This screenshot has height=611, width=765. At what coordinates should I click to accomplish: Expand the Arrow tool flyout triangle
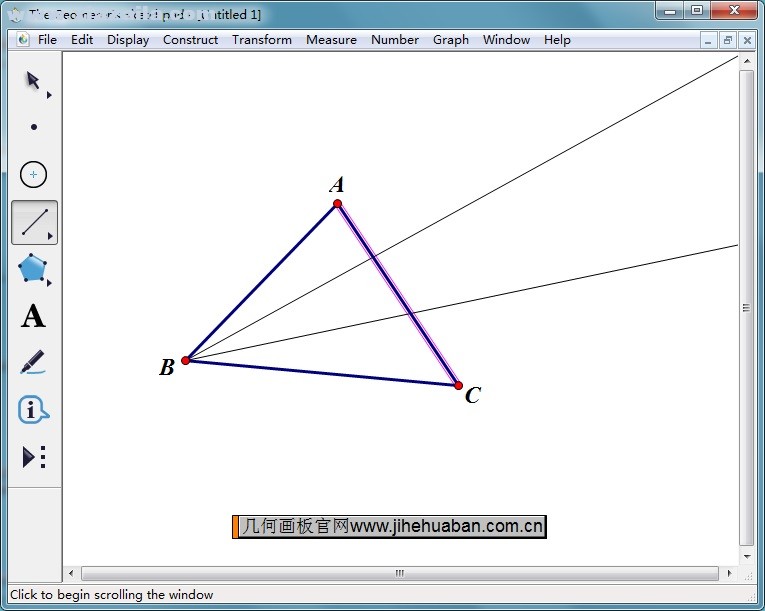49,95
